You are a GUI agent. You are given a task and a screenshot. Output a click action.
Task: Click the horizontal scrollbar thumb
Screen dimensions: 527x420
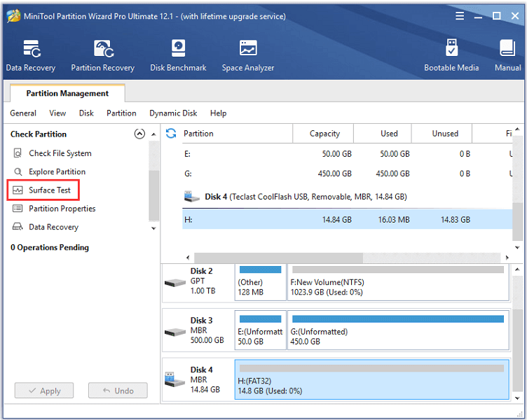pos(279,258)
